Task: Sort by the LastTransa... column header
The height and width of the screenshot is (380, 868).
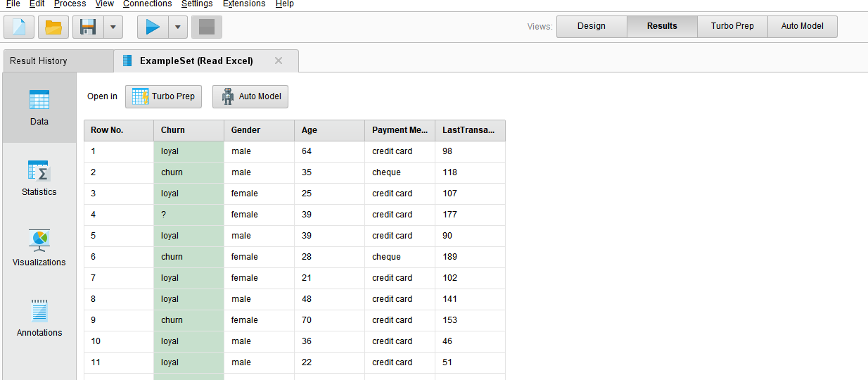Action: click(x=471, y=130)
